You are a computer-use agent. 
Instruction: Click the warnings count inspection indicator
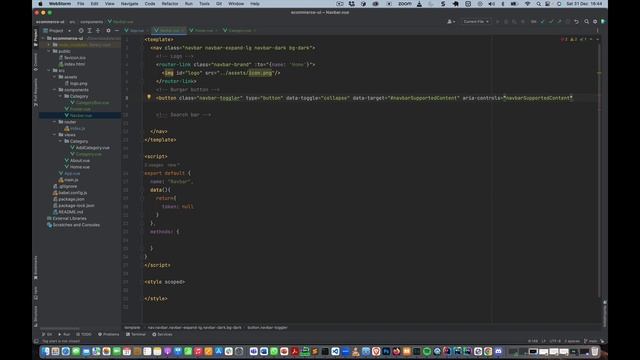573,40
